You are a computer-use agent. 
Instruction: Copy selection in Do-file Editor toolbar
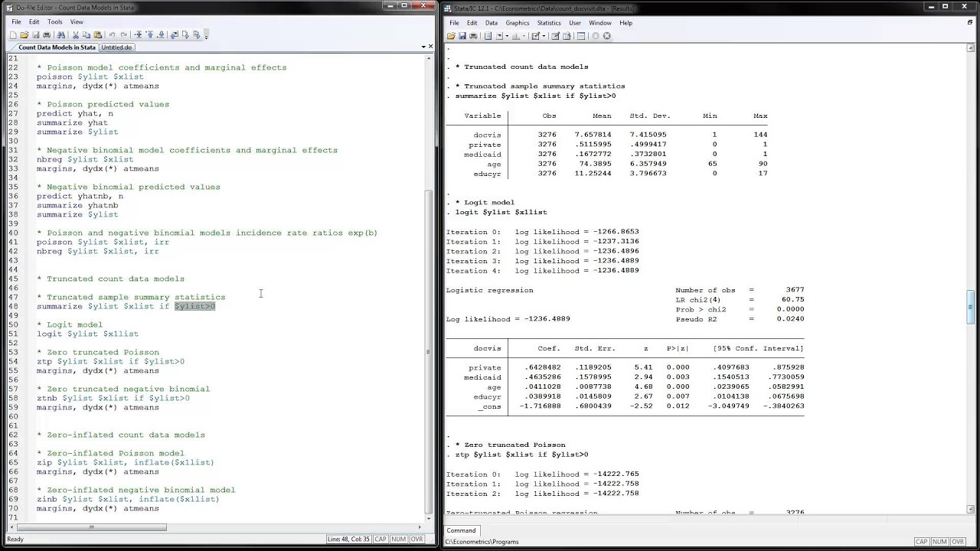87,34
